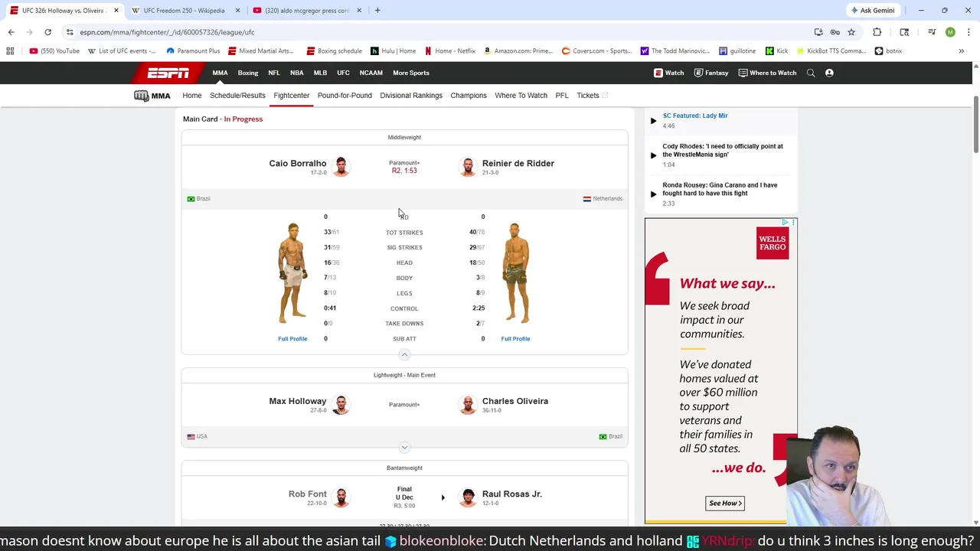Go to MMA Home tab
The height and width of the screenshot is (551, 980).
(192, 96)
